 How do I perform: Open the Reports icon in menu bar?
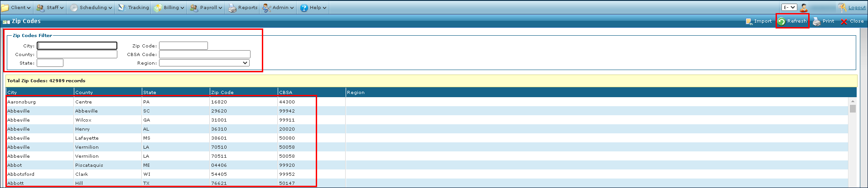[232, 8]
